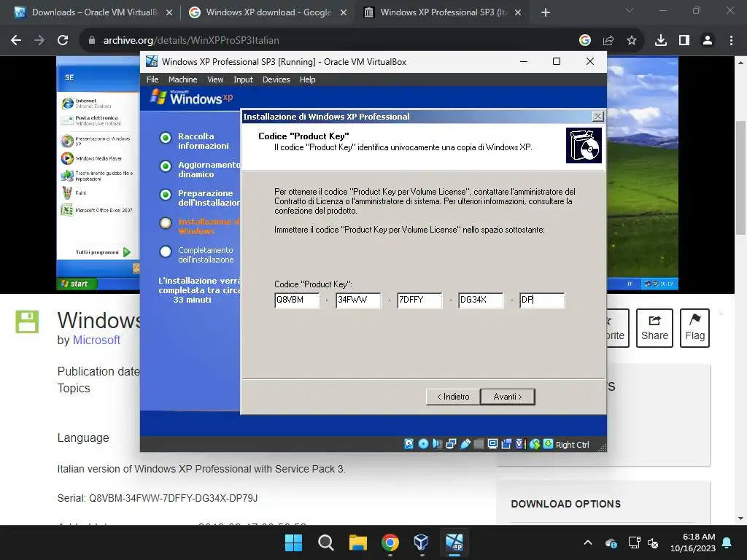
Task: Click the audio icon in VirtualBox status bar
Action: tap(437, 444)
